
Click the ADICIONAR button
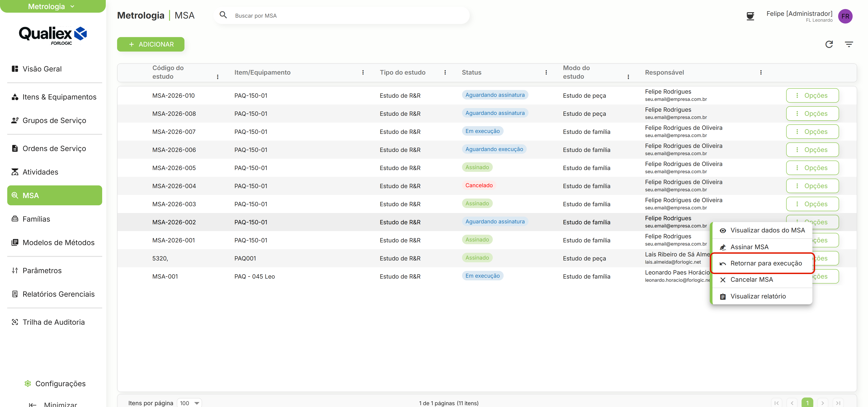(151, 44)
